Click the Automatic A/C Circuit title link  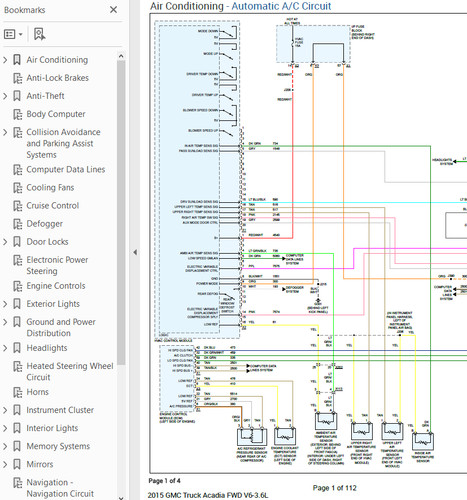point(281,6)
